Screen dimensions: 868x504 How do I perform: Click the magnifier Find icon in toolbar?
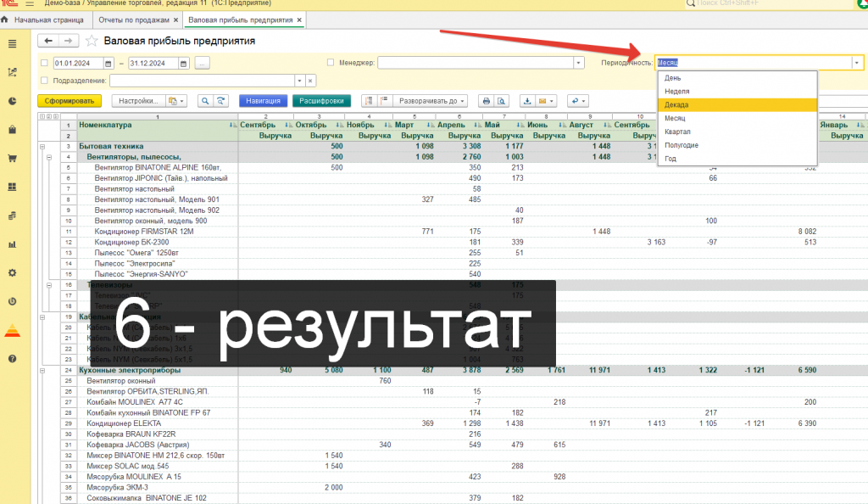click(x=205, y=101)
